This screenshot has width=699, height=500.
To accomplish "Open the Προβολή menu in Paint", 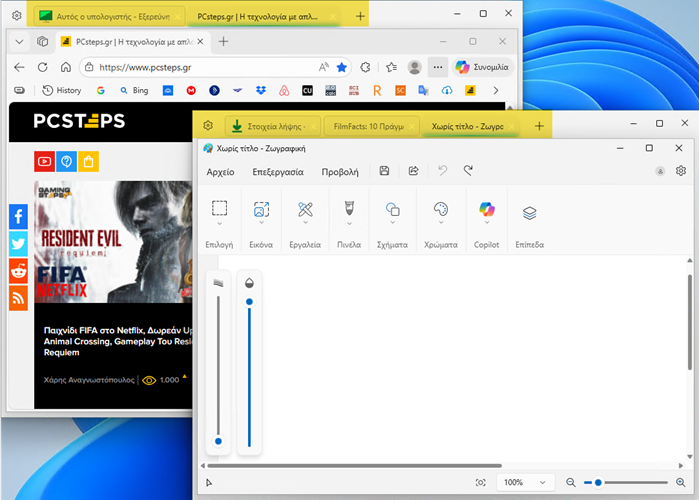I will click(340, 172).
